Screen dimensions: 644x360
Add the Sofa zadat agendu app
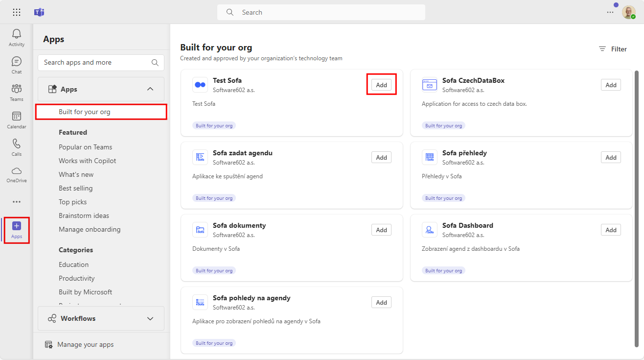[381, 157]
